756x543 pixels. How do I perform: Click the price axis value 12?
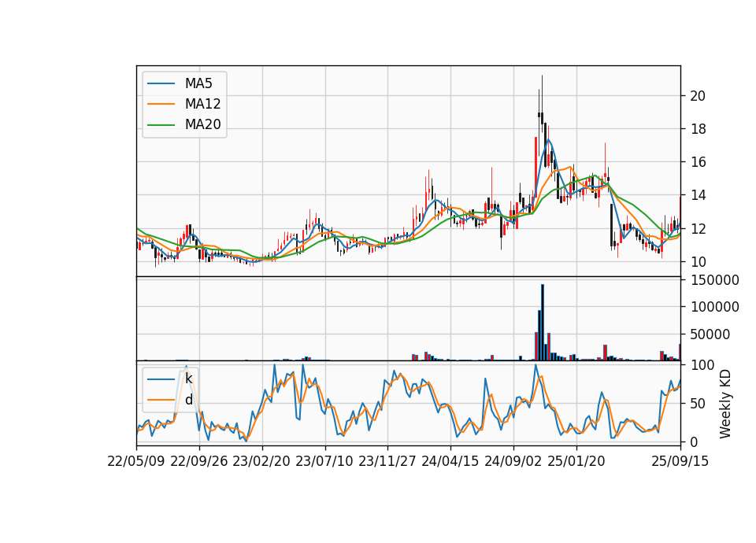pyautogui.click(x=698, y=228)
